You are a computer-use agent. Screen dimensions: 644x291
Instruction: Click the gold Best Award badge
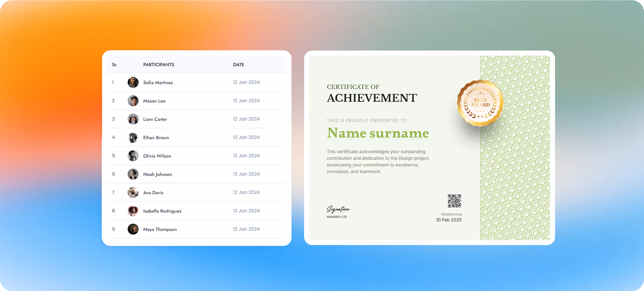click(x=480, y=103)
